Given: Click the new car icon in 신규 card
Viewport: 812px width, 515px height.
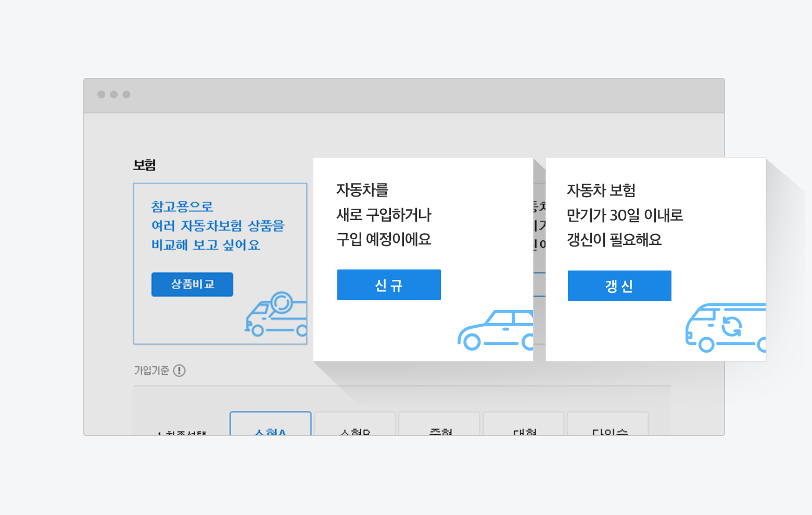Looking at the screenshot, I should (496, 330).
